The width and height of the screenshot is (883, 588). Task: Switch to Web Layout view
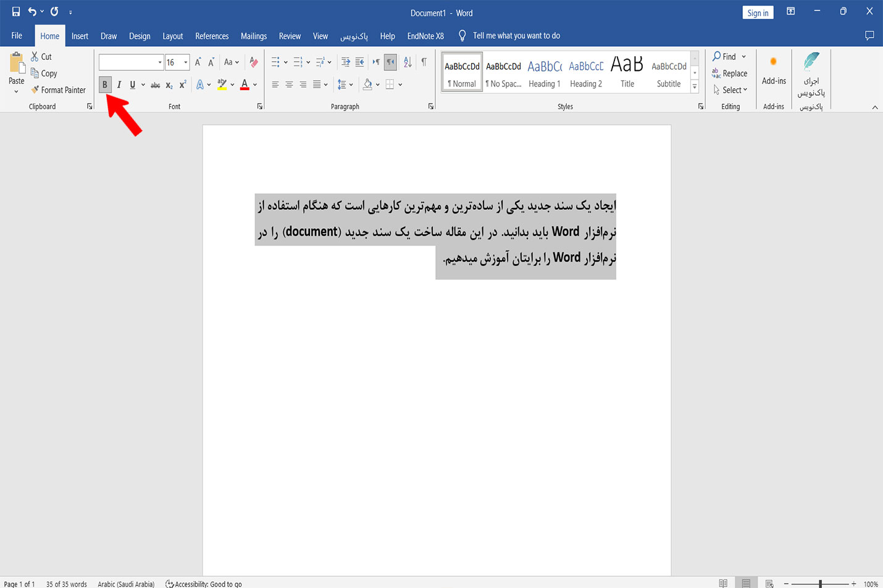point(769,584)
